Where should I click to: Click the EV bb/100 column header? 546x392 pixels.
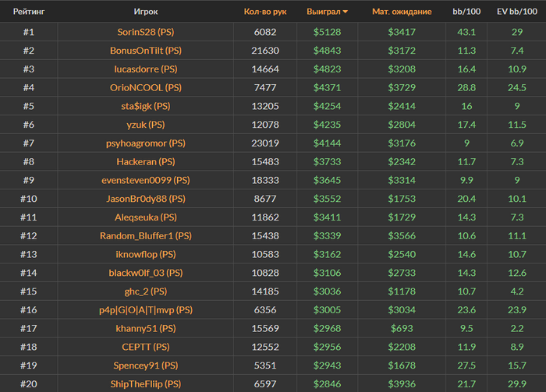pyautogui.click(x=516, y=12)
